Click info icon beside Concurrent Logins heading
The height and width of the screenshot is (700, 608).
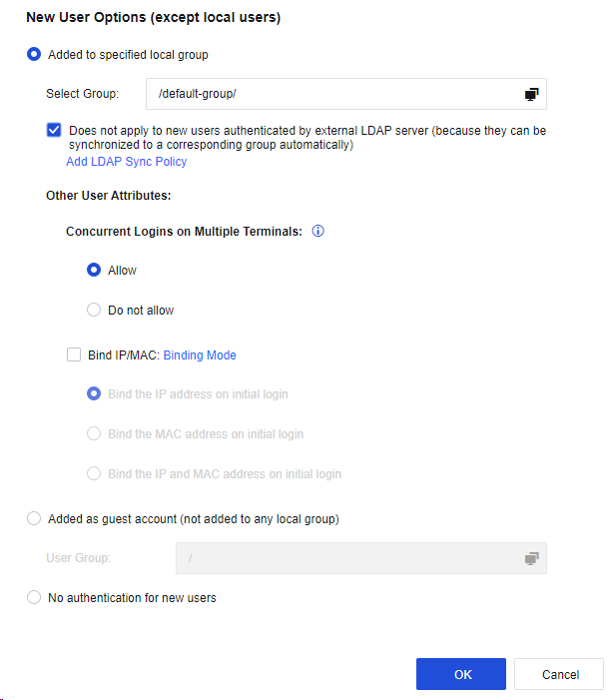[x=318, y=231]
